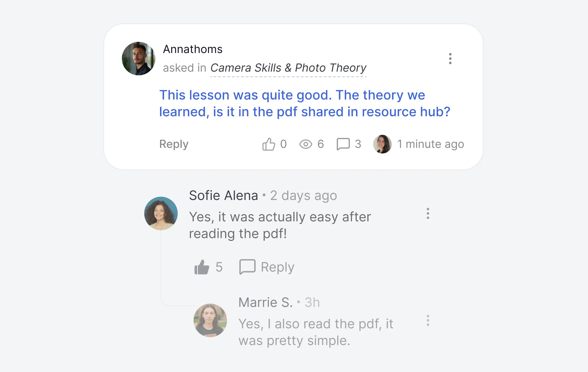Image resolution: width=588 pixels, height=372 pixels.
Task: Click the eye views icon
Action: tap(305, 144)
